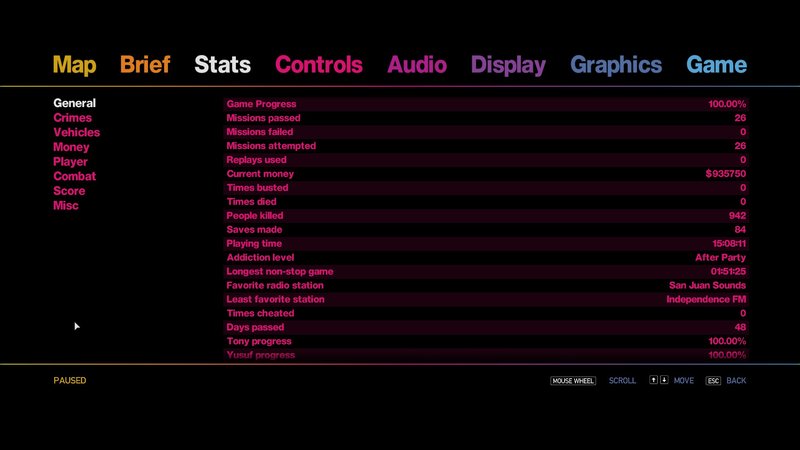Screen dimensions: 800x450
Task: Switch to the Brief tab
Action: [145, 65]
